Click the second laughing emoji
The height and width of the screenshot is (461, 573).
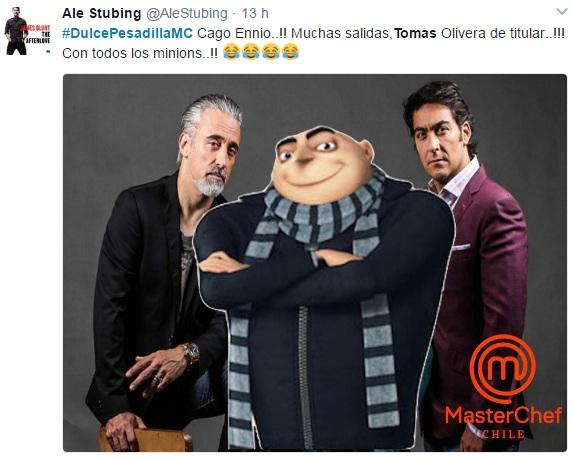251,51
